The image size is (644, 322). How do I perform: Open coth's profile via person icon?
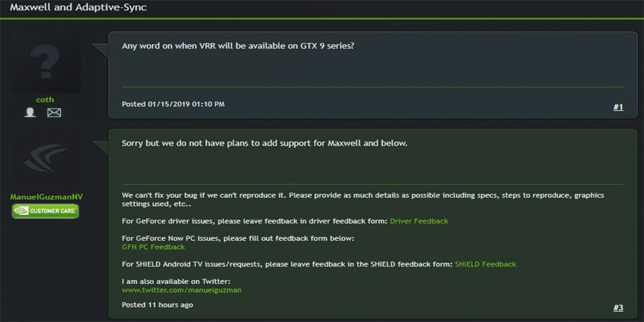click(30, 113)
